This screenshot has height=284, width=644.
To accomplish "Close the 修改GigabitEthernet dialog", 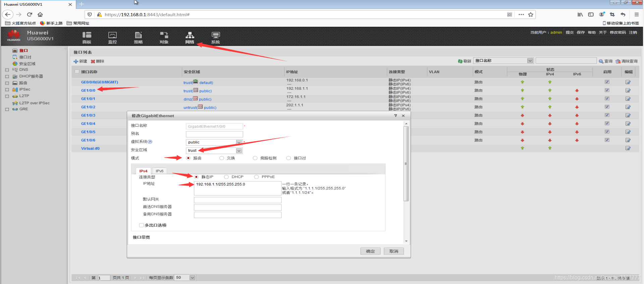I will tap(403, 116).
